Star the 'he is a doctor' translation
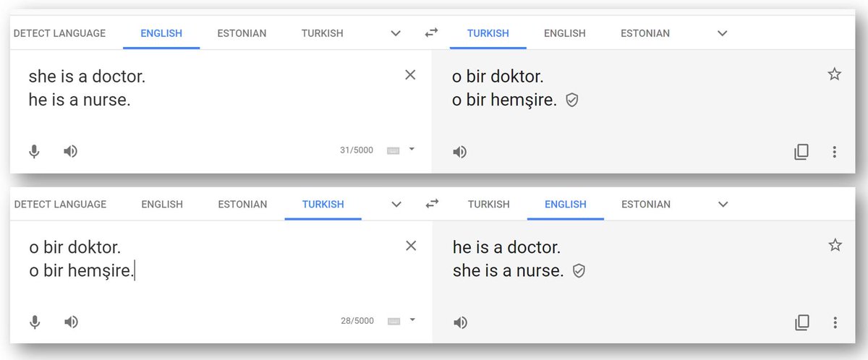Image resolution: width=868 pixels, height=360 pixels. click(835, 245)
